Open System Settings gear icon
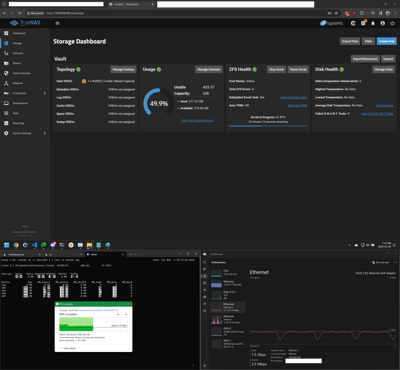The height and width of the screenshot is (370, 400). click(x=6, y=133)
